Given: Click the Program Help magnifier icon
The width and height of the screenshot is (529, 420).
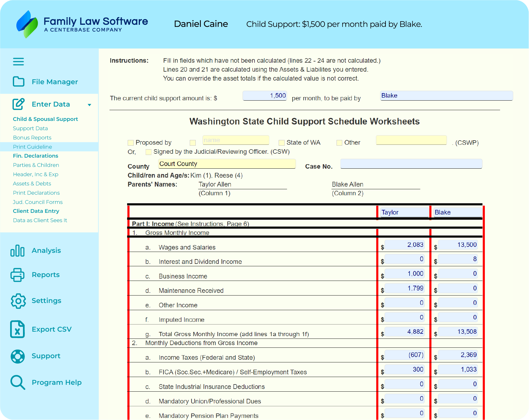Looking at the screenshot, I should (x=18, y=382).
